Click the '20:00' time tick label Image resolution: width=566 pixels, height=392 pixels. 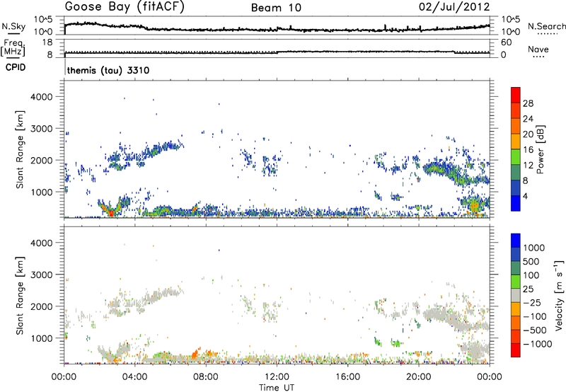point(418,377)
